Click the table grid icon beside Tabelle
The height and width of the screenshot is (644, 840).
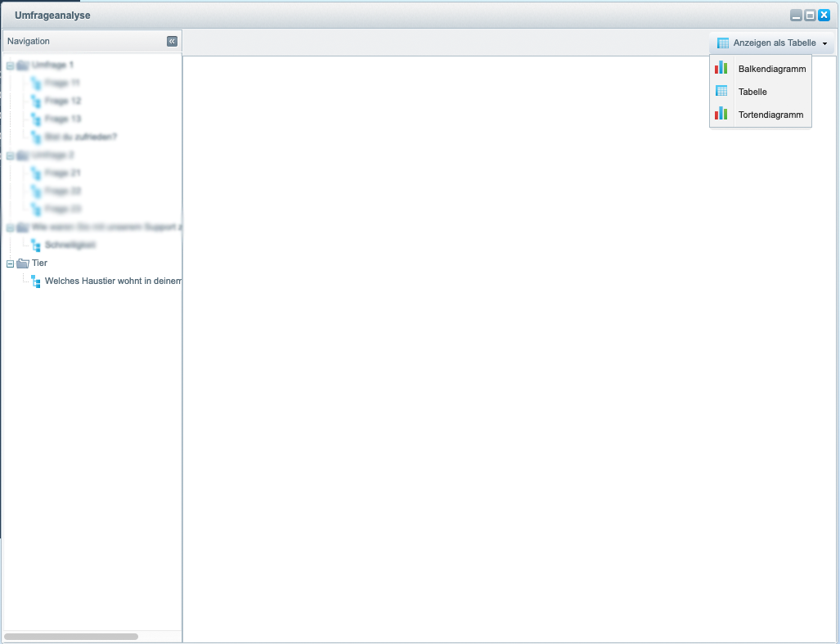(x=721, y=92)
